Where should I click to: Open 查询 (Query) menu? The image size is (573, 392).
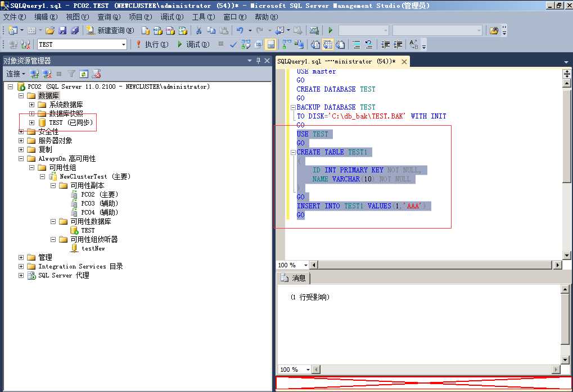[109, 17]
